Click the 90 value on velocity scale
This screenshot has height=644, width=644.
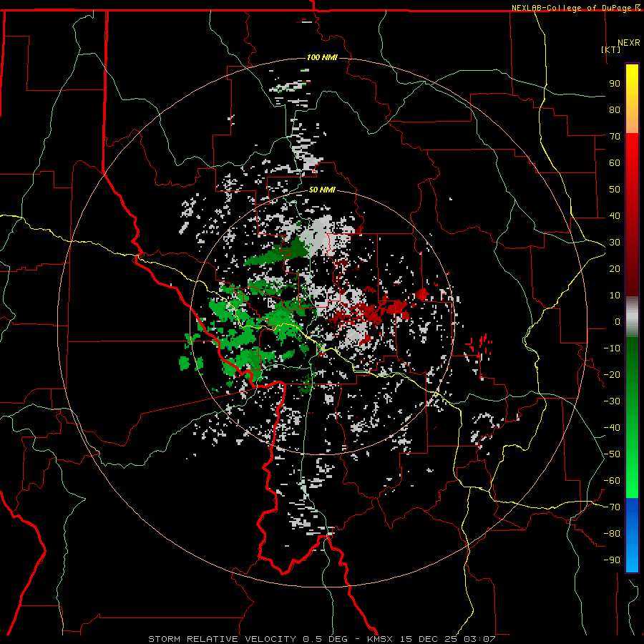pos(615,84)
